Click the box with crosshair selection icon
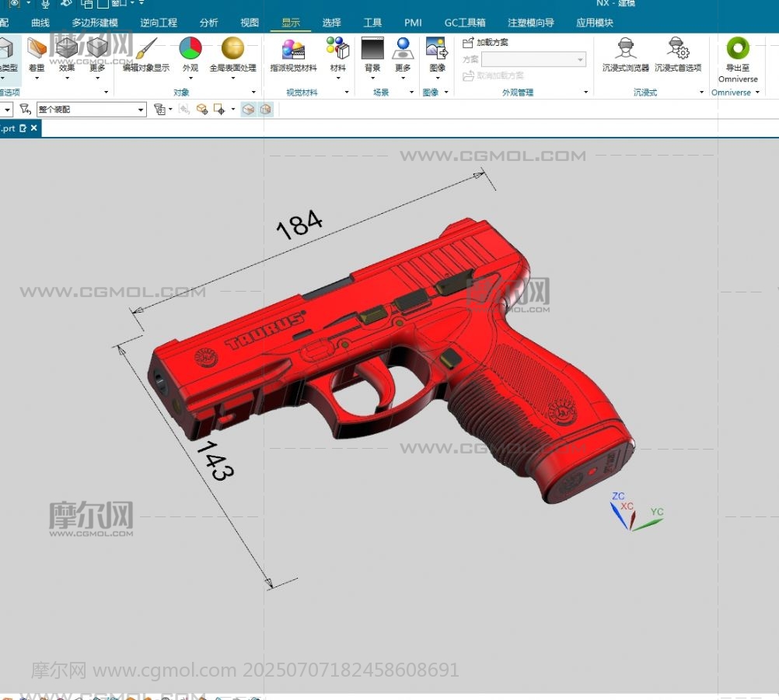This screenshot has width=779, height=700. 201,110
